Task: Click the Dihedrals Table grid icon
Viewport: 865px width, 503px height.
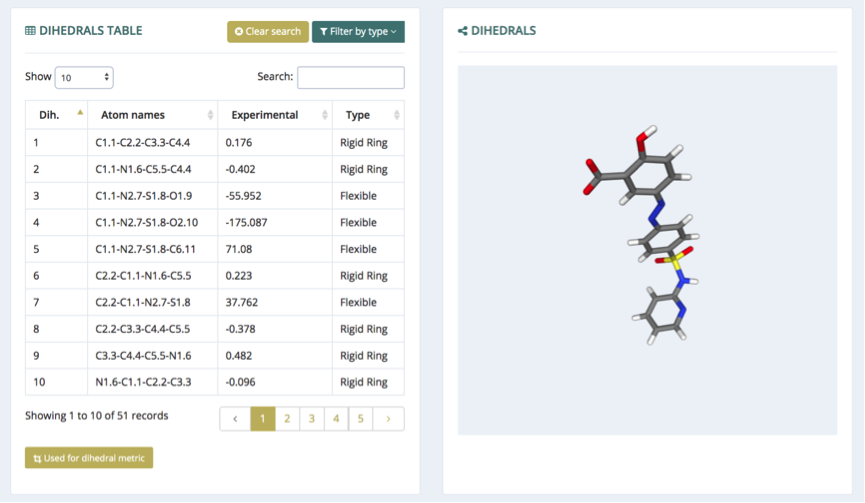Action: point(30,31)
